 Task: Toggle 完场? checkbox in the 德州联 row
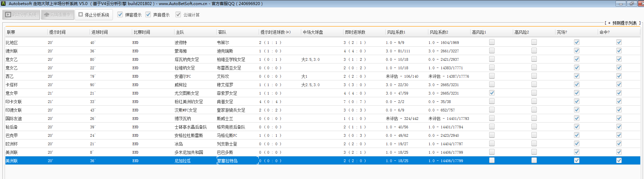coord(577,51)
